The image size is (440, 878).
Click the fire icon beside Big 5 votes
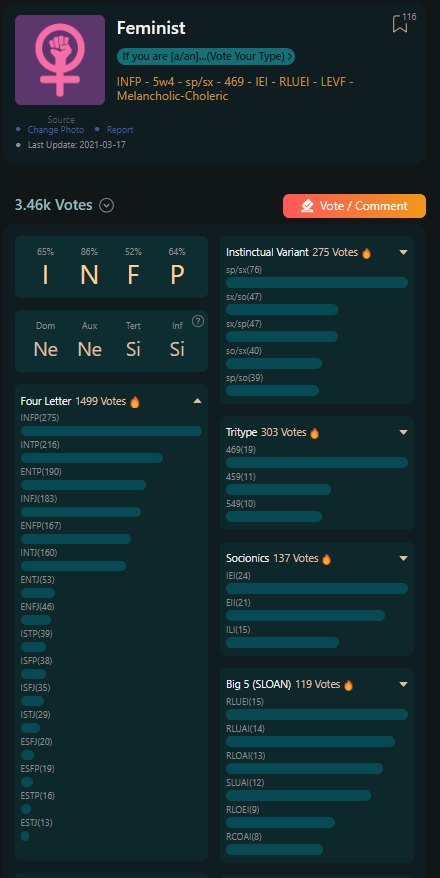(348, 685)
